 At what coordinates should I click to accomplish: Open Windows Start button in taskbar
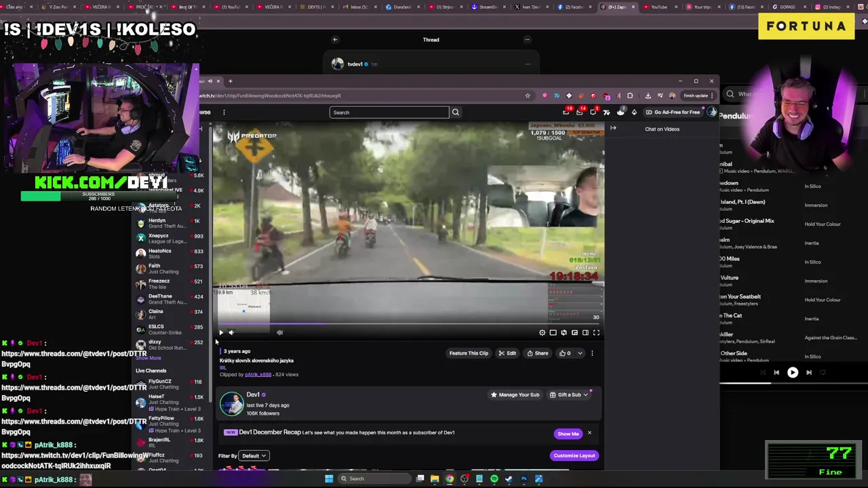point(329,479)
